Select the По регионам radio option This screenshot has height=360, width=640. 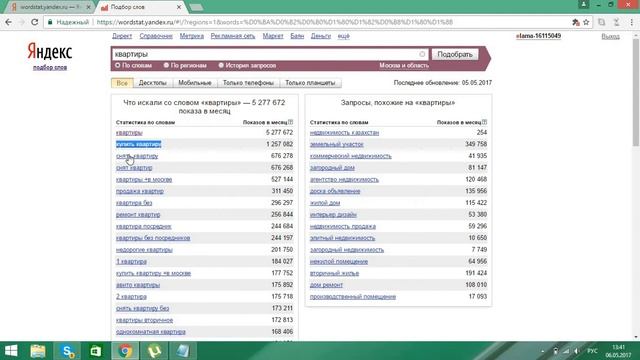[166, 65]
